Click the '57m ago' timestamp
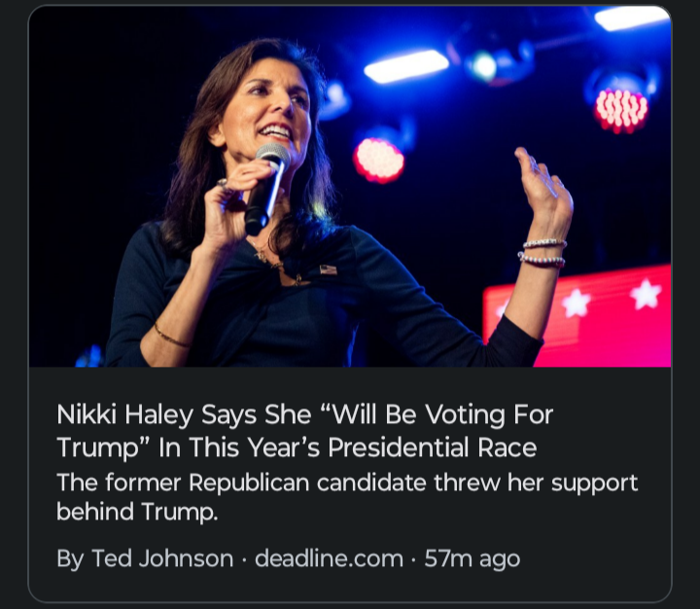This screenshot has width=700, height=609. (472, 558)
